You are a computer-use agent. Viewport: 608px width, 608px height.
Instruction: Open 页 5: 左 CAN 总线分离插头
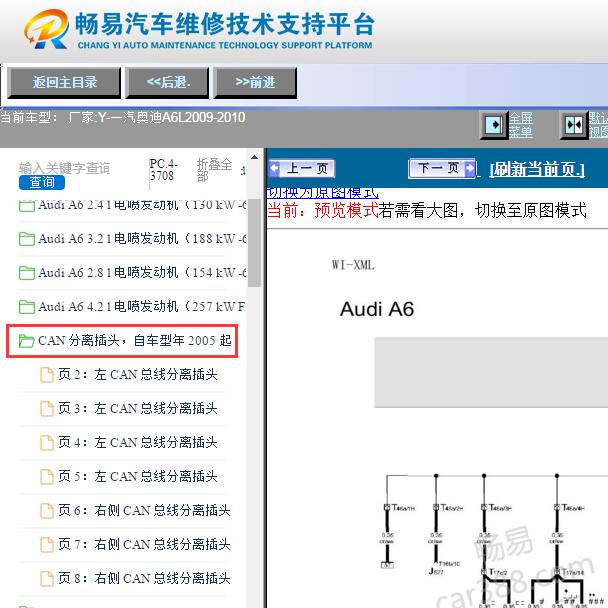[x=138, y=477]
